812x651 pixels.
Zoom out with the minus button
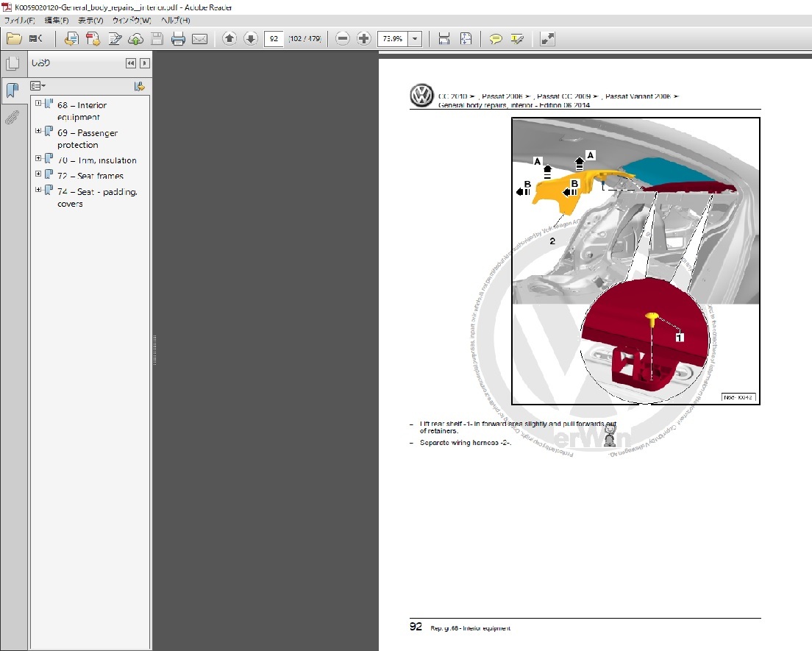pos(342,38)
